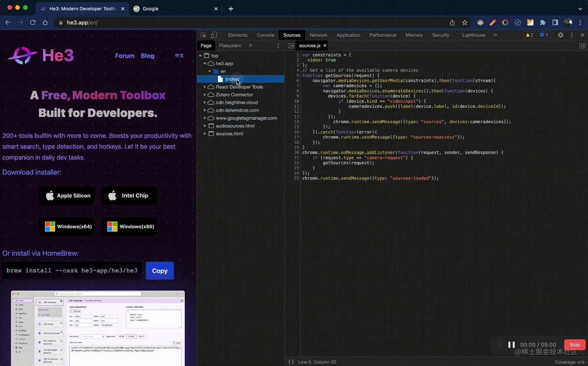This screenshot has height=366, width=588.
Task: Click the inspect element picker icon
Action: tap(203, 35)
